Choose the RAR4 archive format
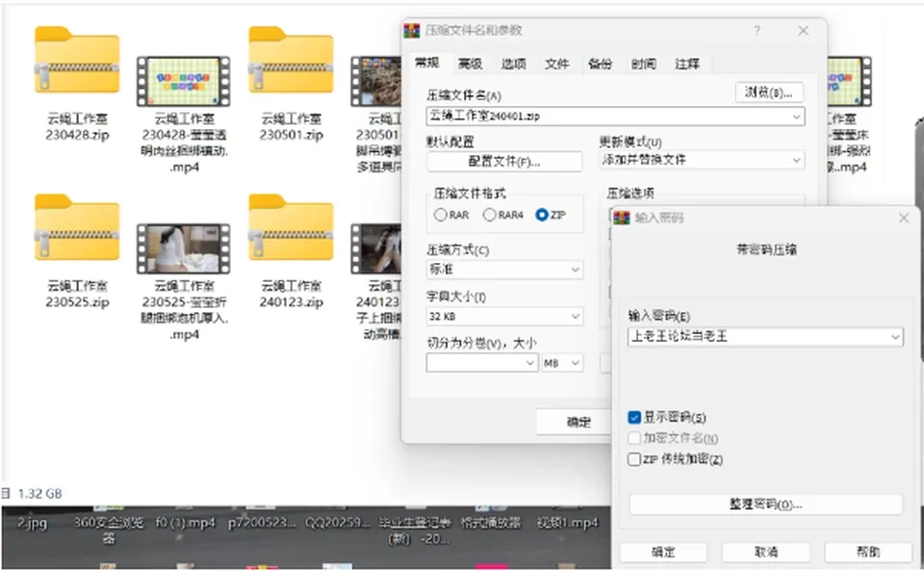Image resolution: width=924 pixels, height=571 pixels. (489, 215)
